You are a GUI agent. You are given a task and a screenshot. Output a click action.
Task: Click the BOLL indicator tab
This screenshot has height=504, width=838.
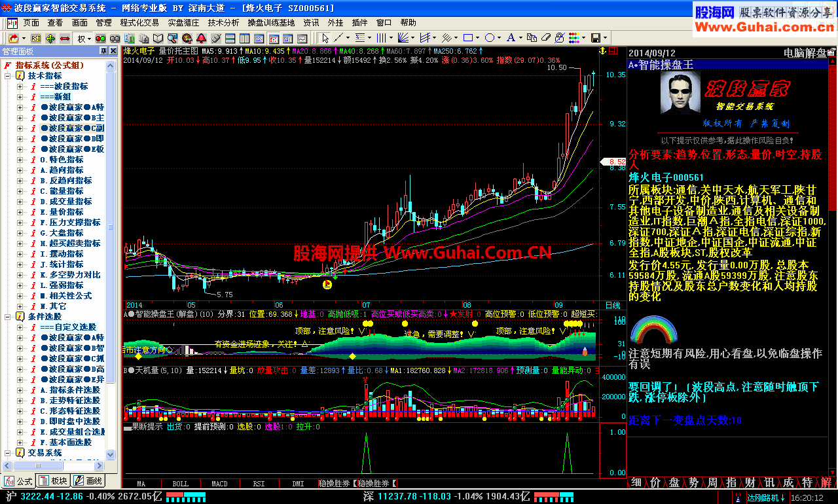tap(180, 484)
